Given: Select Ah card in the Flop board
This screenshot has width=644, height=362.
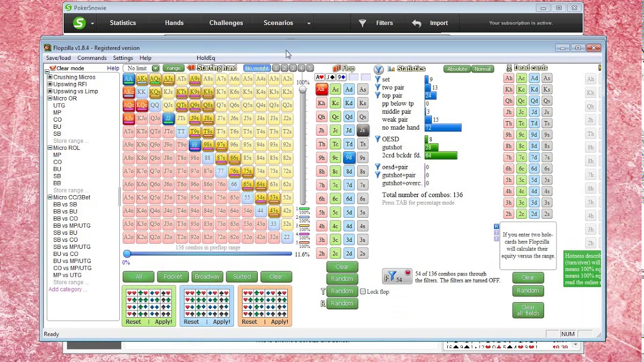Looking at the screenshot, I should tap(321, 89).
